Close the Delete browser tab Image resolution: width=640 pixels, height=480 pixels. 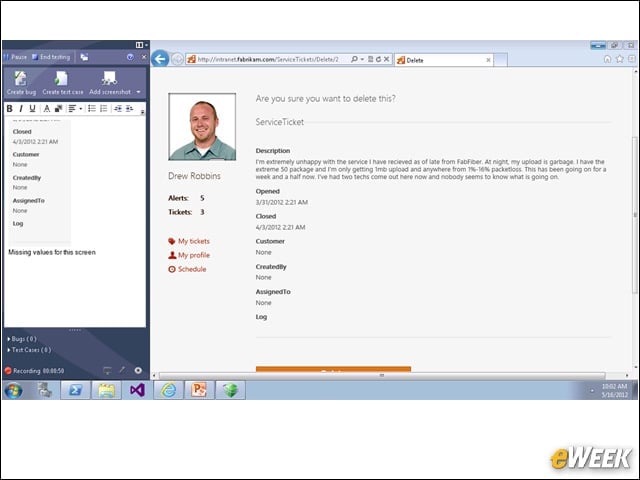click(x=488, y=60)
